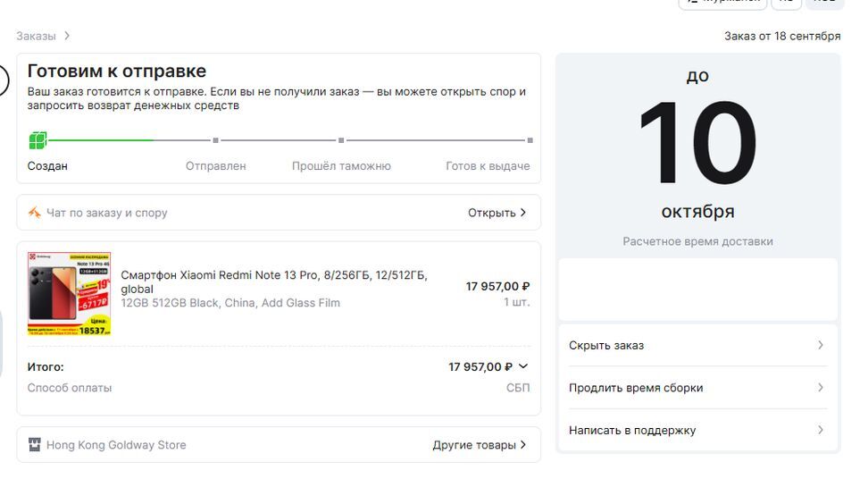Screen dimensions: 868x487
Task: Click the store icon next to Hong Kong Goldway Store
Action: [x=34, y=445]
